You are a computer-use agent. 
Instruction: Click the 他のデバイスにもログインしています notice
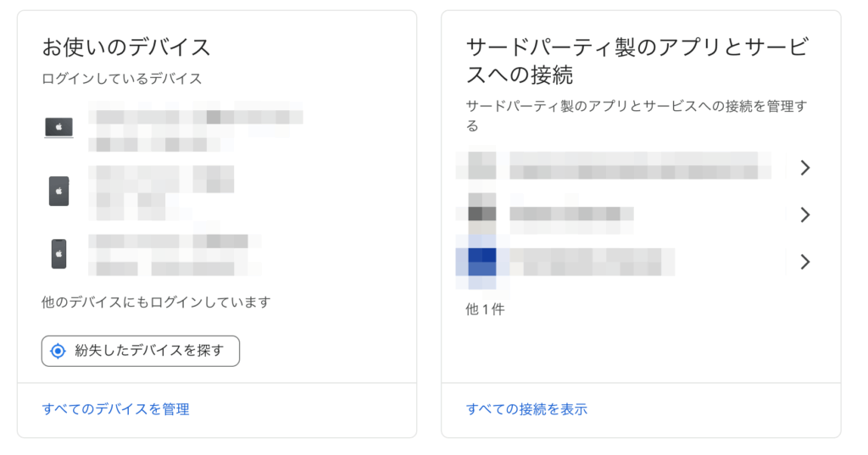pos(156,302)
